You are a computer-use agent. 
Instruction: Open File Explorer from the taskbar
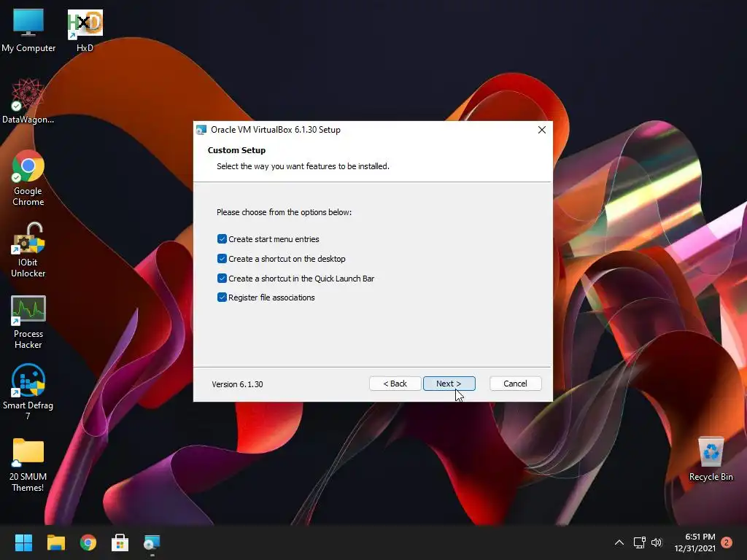coord(55,542)
